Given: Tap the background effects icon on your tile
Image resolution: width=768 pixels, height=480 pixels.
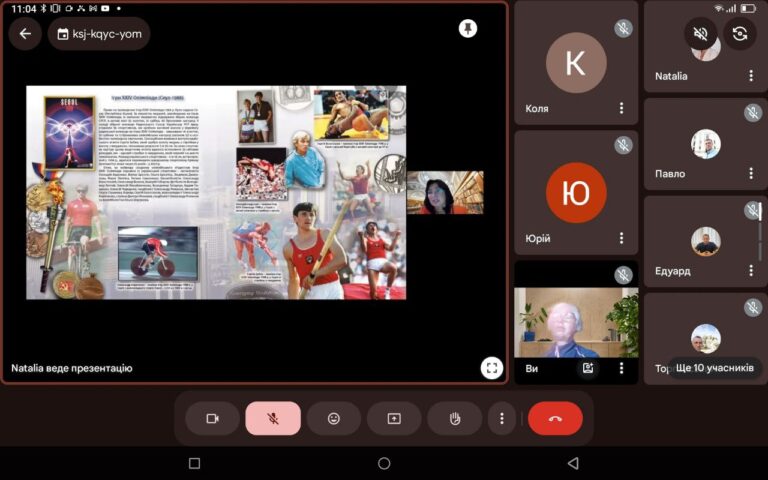Looking at the screenshot, I should click(x=588, y=368).
